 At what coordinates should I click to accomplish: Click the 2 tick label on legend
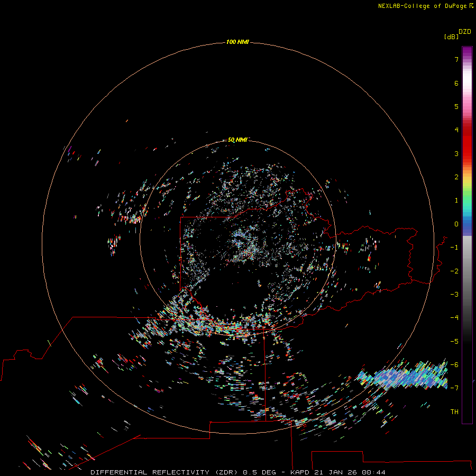pyautogui.click(x=456, y=177)
